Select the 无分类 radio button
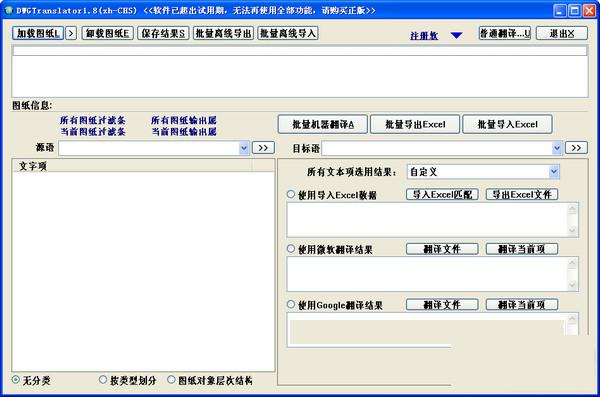This screenshot has width=600, height=397. (x=16, y=380)
